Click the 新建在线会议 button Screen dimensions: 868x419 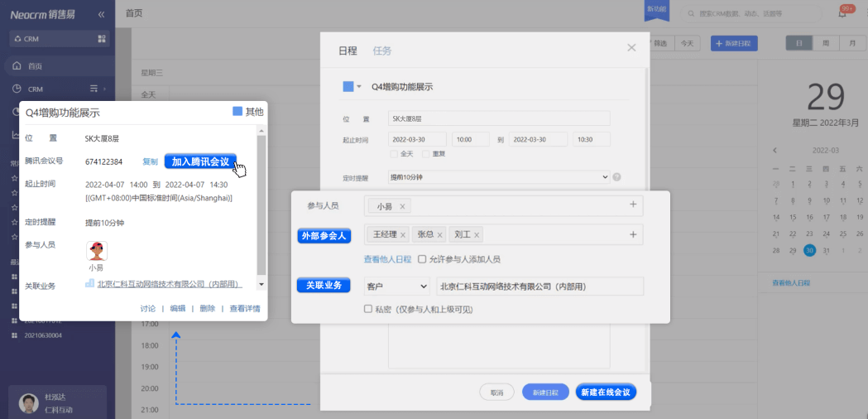(606, 393)
